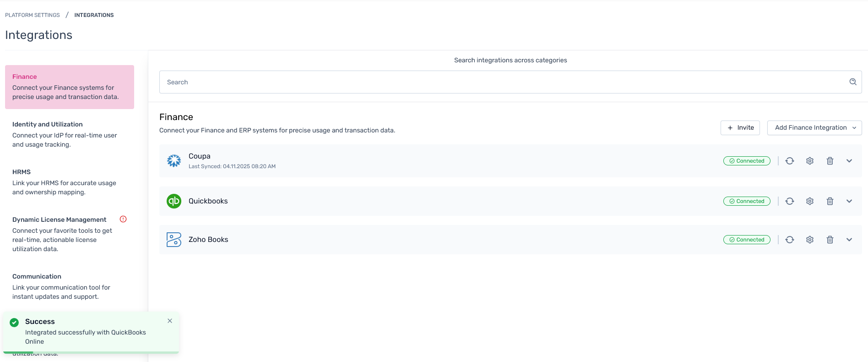The image size is (868, 362).
Task: Click the search magnifier icon
Action: click(853, 82)
